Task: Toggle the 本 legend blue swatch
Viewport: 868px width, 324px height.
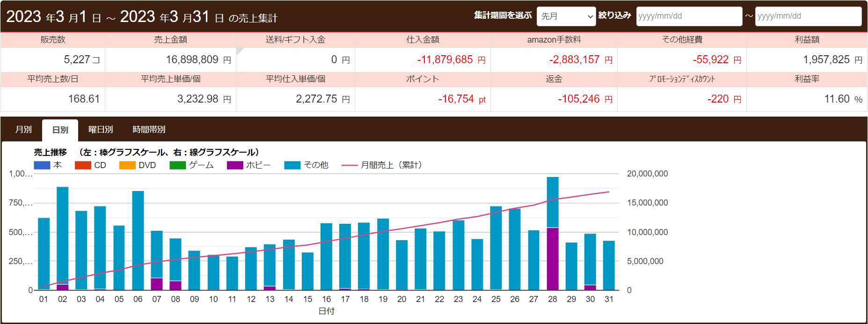Action: tap(42, 165)
